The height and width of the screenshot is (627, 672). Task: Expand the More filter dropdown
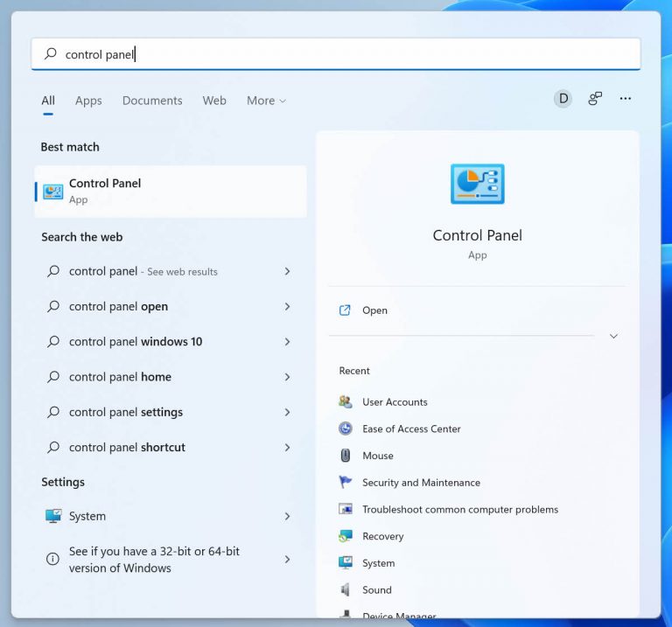click(266, 101)
